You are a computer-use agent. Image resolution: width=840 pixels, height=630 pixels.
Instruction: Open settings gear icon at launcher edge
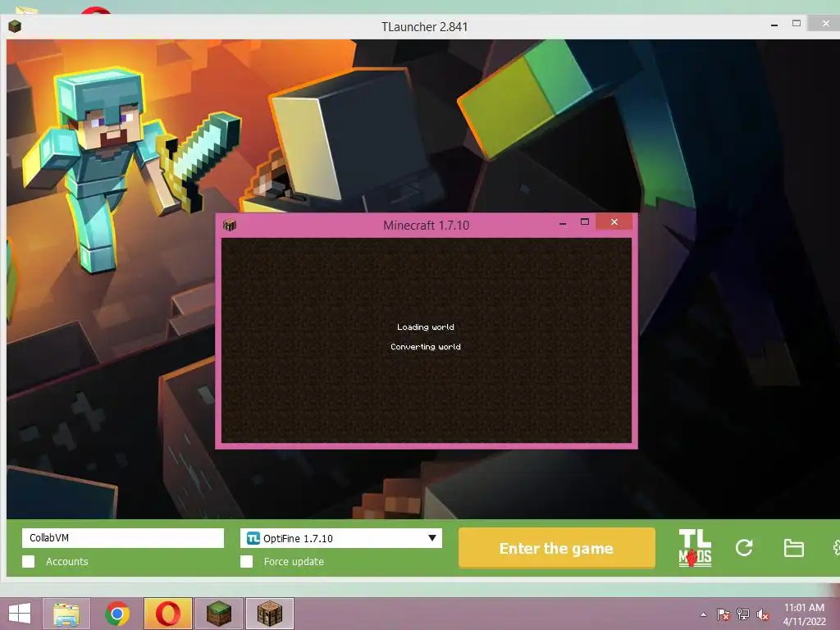(836, 547)
